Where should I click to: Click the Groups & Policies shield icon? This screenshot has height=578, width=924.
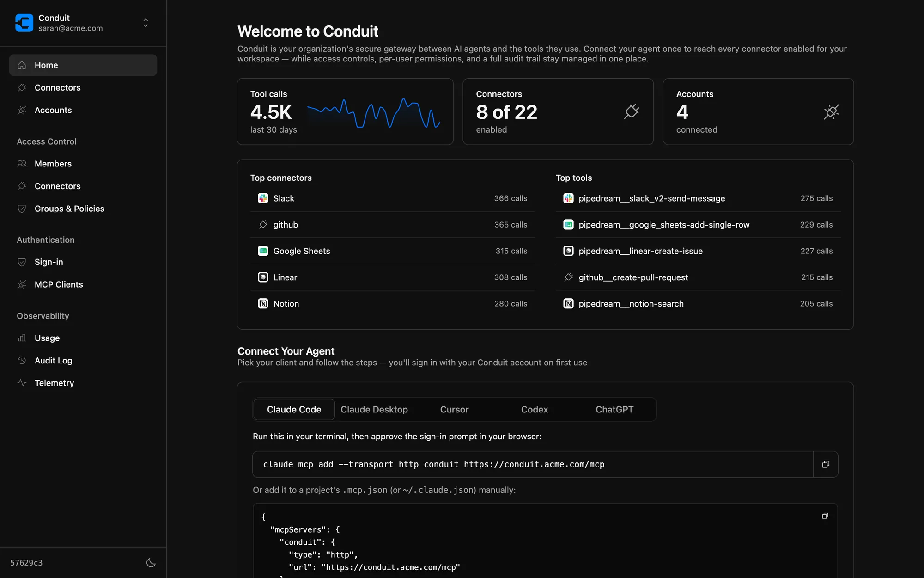tap(22, 209)
